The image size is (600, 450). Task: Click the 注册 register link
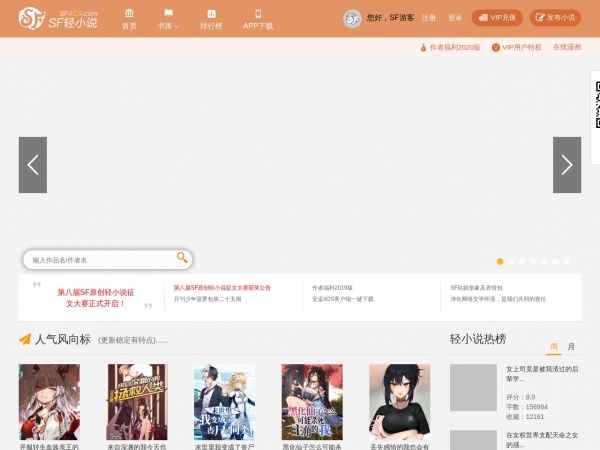point(429,18)
